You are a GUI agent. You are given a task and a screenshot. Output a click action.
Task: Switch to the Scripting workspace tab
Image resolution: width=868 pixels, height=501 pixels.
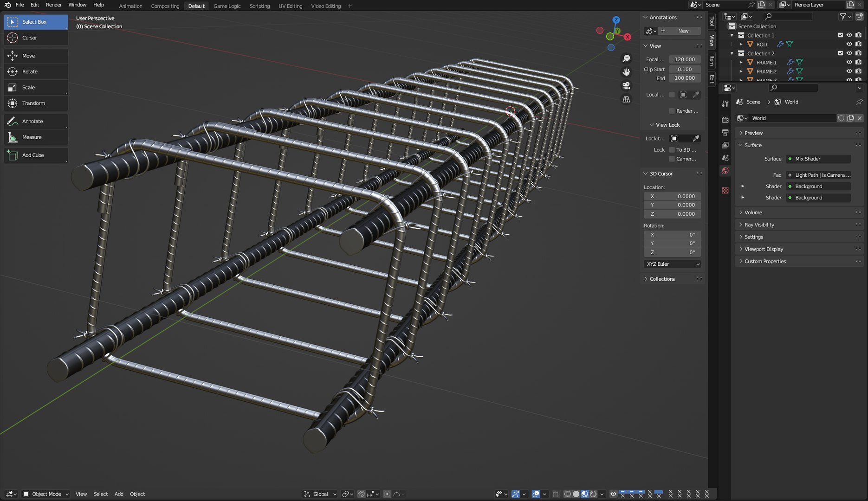[x=259, y=6]
